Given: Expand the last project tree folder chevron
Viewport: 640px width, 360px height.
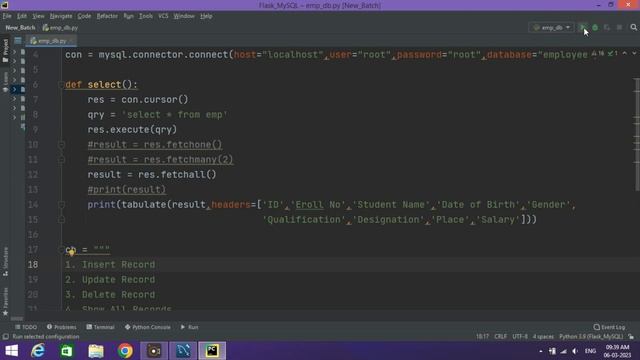Looking at the screenshot, I should tap(14, 118).
